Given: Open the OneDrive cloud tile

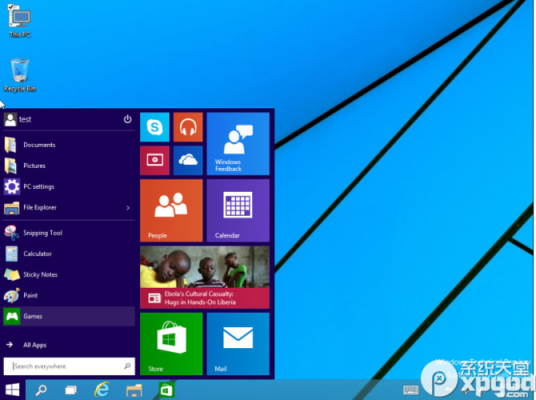Looking at the screenshot, I should tap(188, 160).
